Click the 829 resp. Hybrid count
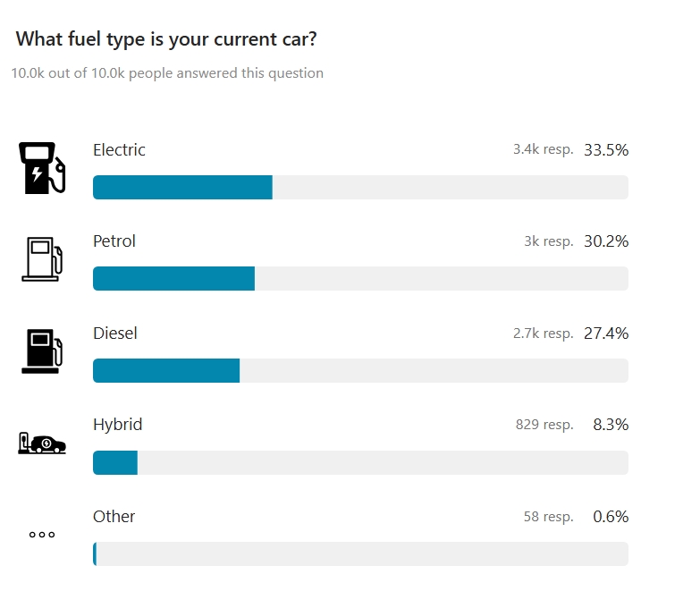This screenshot has height=608, width=700. (x=544, y=425)
